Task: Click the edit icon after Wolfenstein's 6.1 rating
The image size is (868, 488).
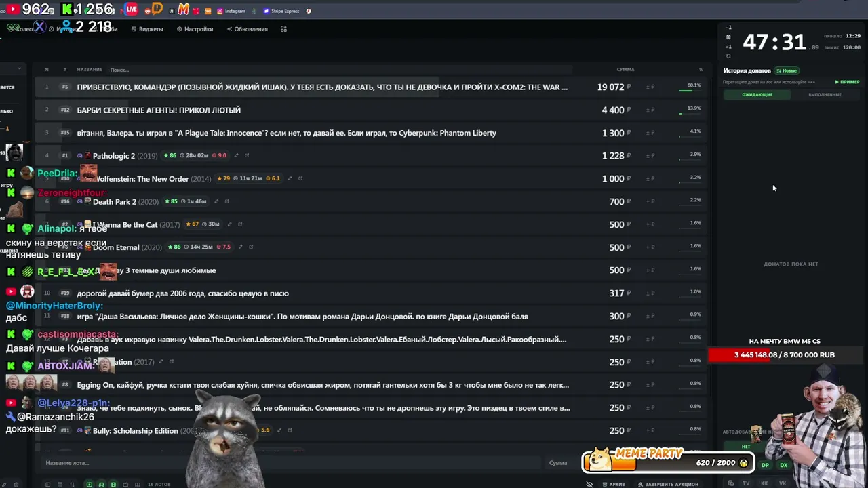Action: [290, 178]
